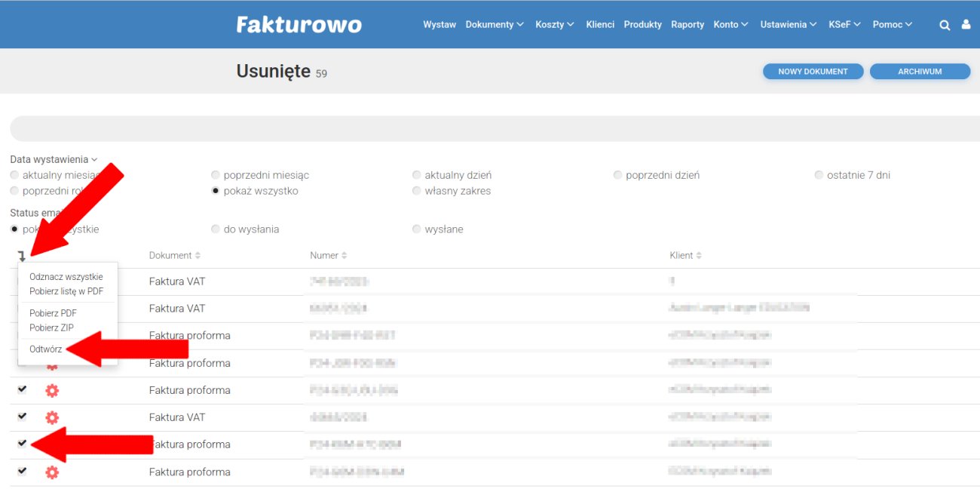Image resolution: width=980 pixels, height=492 pixels.
Task: Select 'własny zakres' date filter
Action: pos(417,191)
